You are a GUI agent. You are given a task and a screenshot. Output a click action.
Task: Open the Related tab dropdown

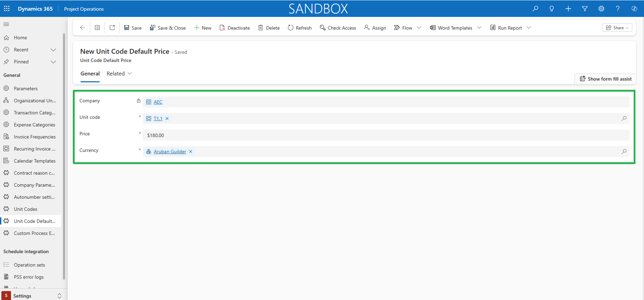coord(119,74)
